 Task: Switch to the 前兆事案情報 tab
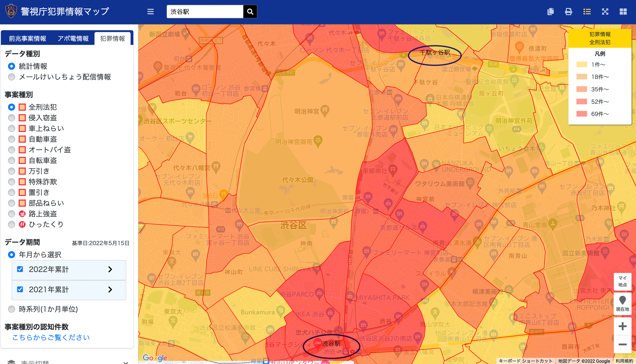28,38
